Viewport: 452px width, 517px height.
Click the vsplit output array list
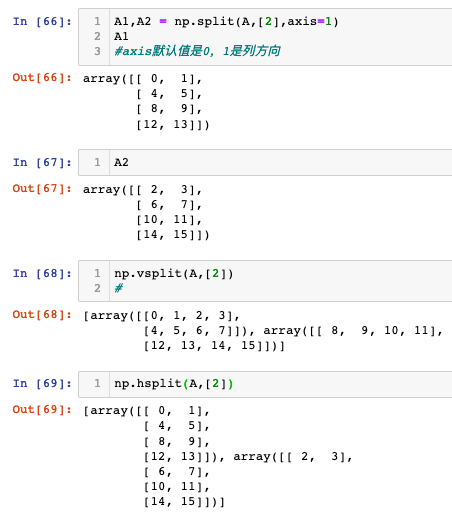tap(263, 330)
